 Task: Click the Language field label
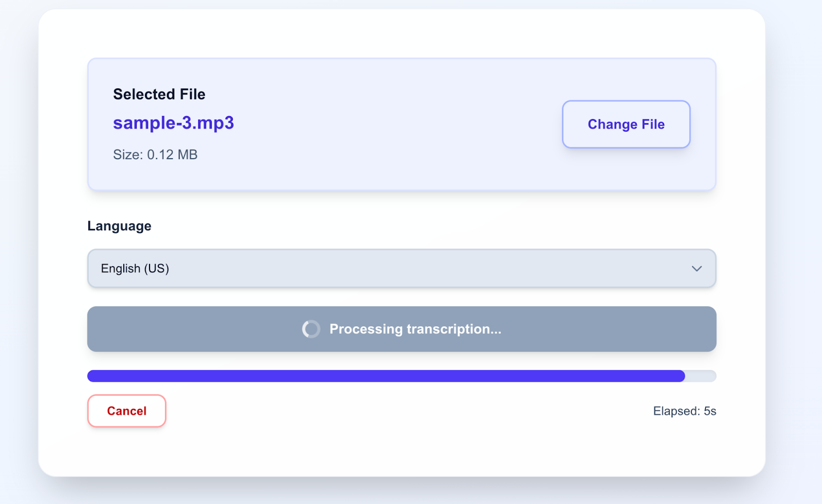coord(119,226)
